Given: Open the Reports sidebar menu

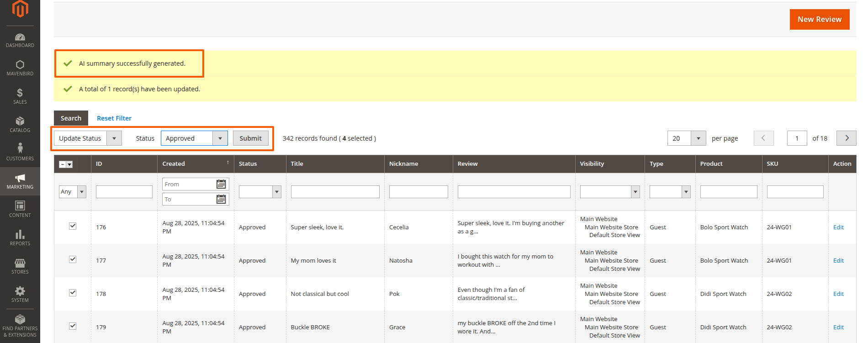Looking at the screenshot, I should 20,238.
